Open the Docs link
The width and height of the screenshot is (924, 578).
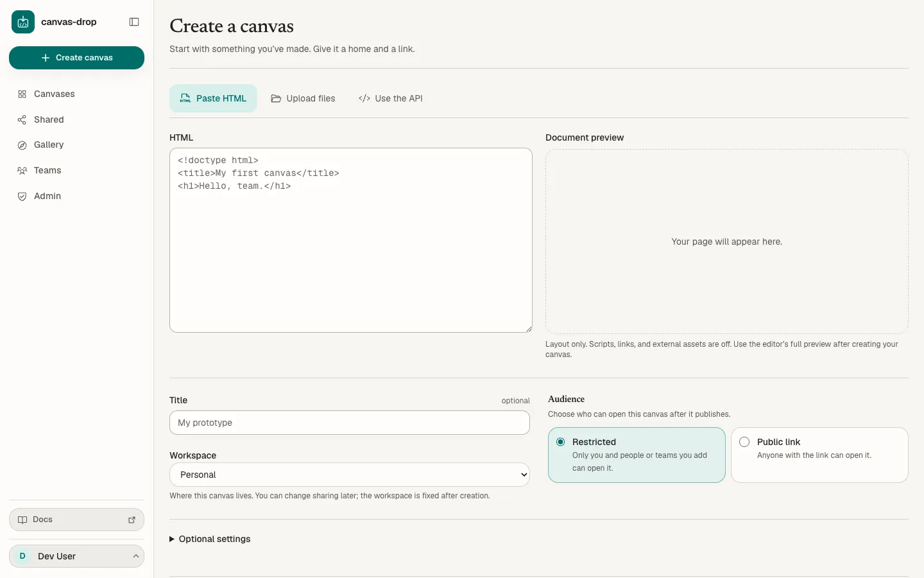76,520
